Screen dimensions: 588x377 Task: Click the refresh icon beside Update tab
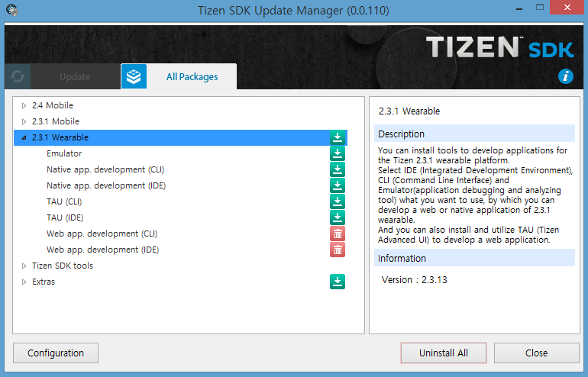click(18, 76)
